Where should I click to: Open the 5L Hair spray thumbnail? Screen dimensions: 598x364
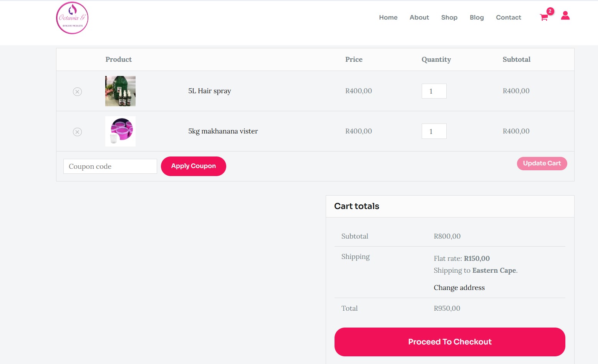[x=120, y=91]
